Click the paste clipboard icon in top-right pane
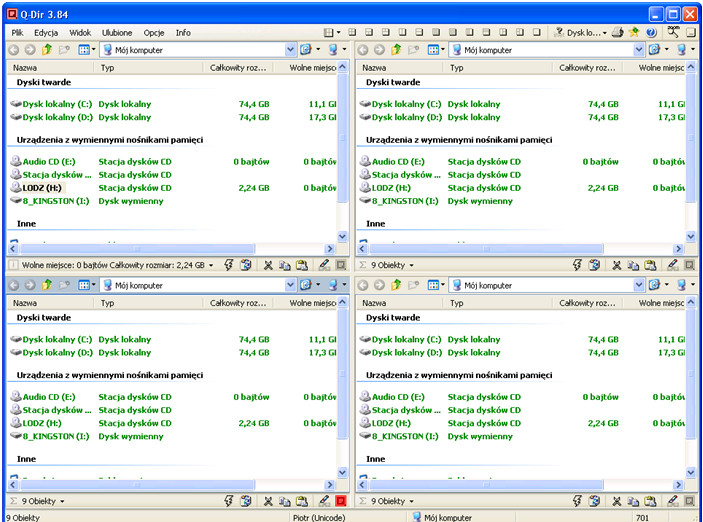Image resolution: width=703 pixels, height=522 pixels. [x=651, y=265]
